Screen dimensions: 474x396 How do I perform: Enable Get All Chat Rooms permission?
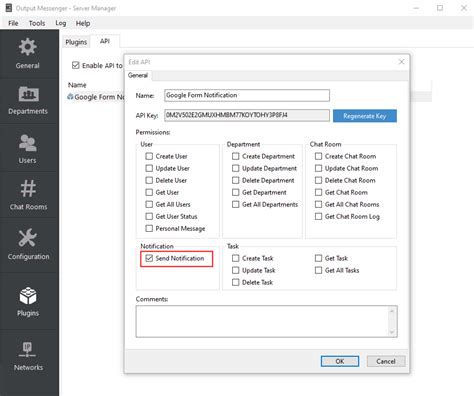318,204
